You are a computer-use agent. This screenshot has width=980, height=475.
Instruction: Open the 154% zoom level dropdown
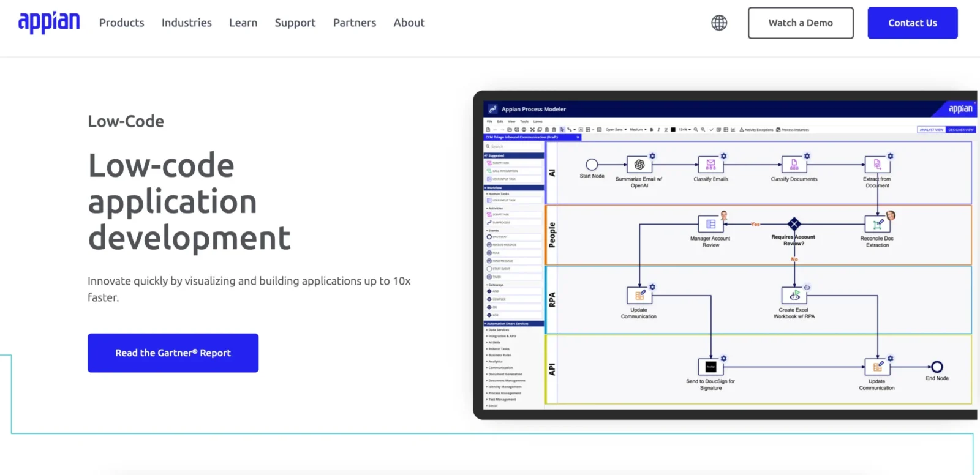coord(685,130)
